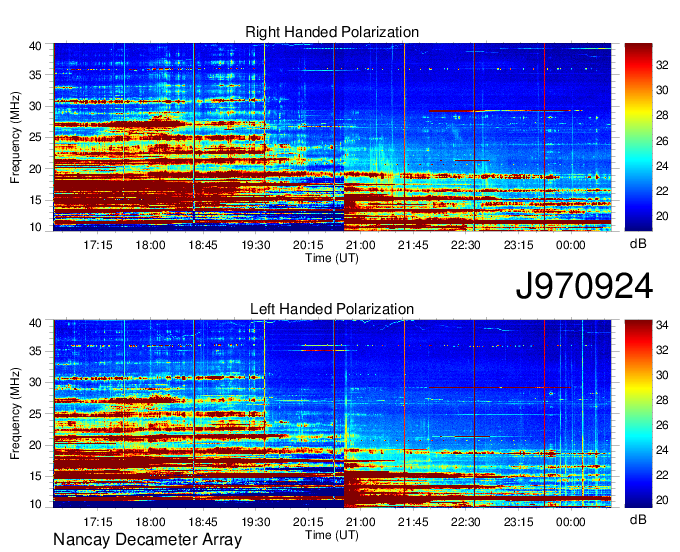Click the dB label under the lower color bar
This screenshot has height=552, width=680.
(638, 519)
